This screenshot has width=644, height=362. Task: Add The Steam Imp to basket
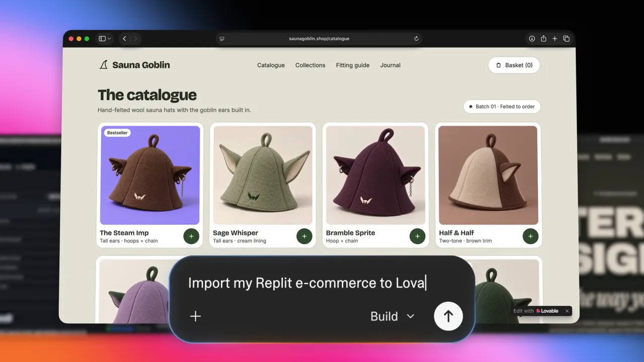click(x=191, y=236)
